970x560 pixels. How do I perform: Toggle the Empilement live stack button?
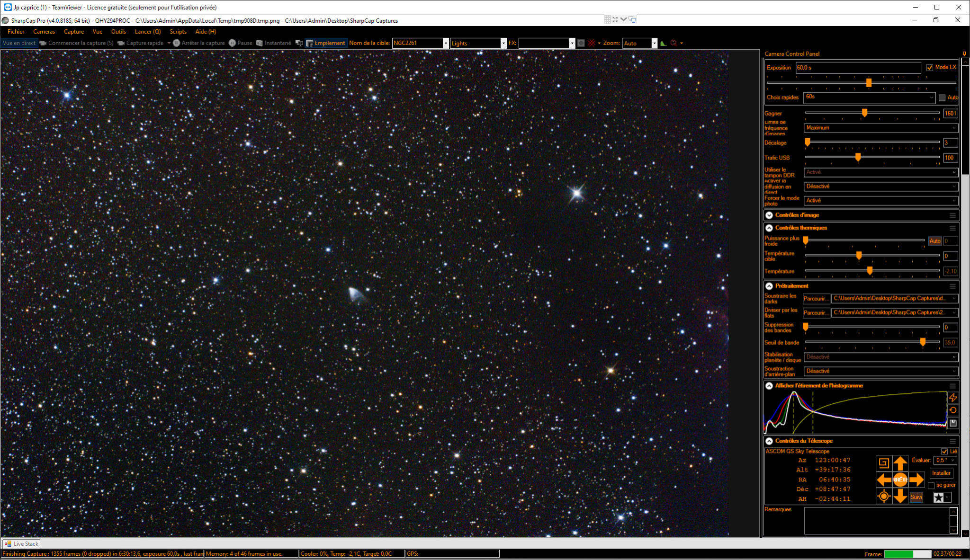coord(326,43)
